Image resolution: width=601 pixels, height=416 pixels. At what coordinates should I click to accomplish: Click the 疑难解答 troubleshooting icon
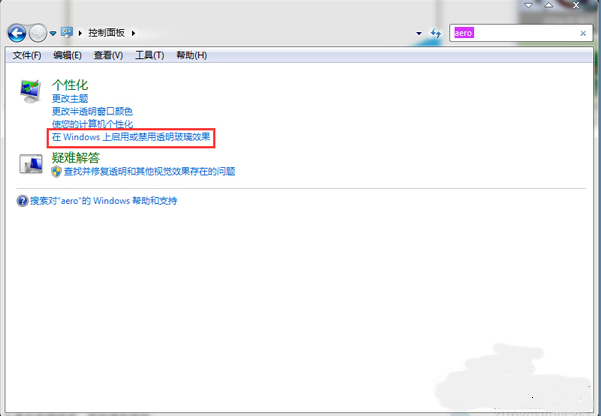[x=31, y=162]
